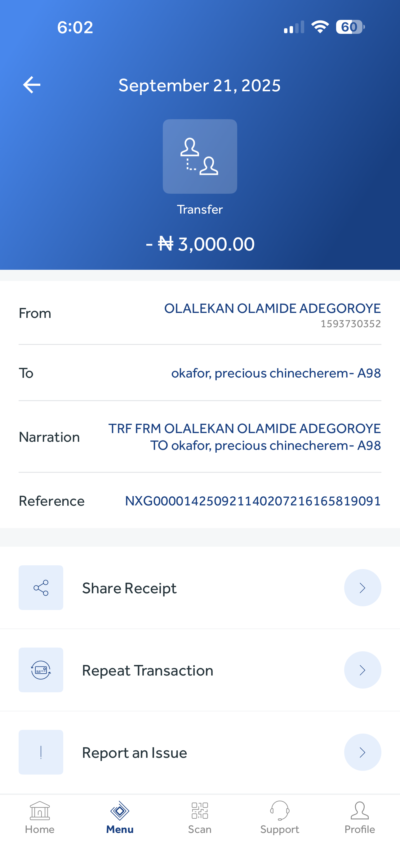Tap the battery indicator in status bar
This screenshot has height=868, width=400.
coord(350,27)
